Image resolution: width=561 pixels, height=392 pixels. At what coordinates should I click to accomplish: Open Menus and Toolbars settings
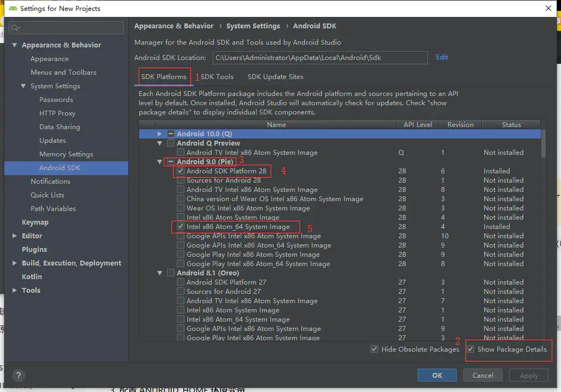(x=63, y=72)
